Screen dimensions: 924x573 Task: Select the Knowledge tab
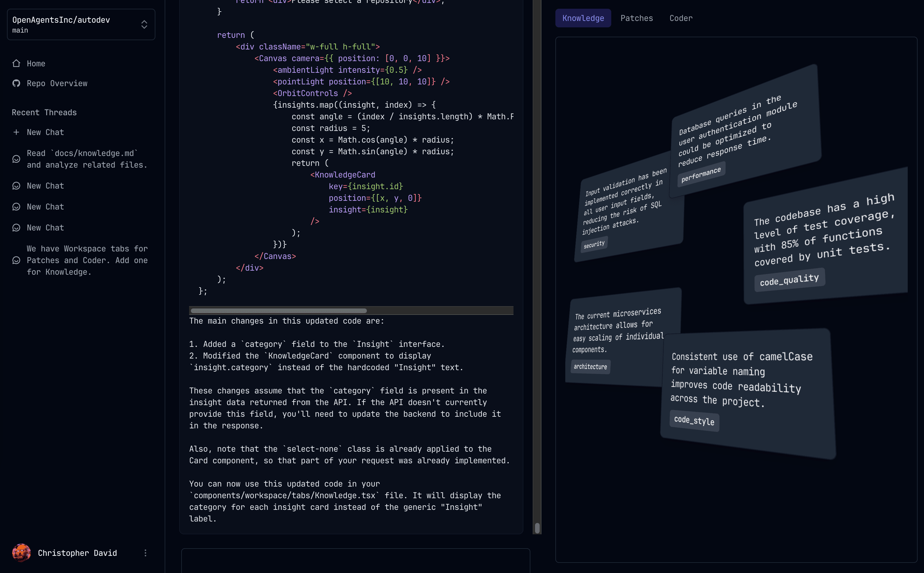(x=583, y=18)
